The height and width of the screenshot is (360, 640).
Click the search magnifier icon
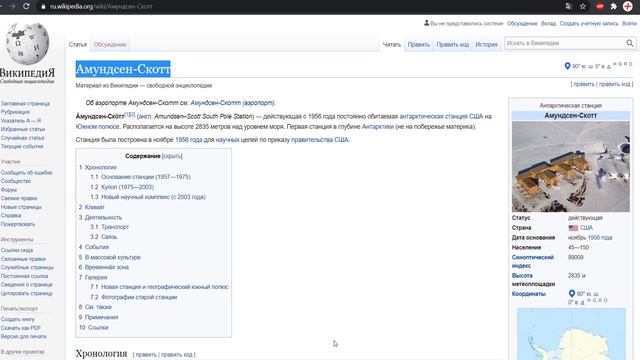click(630, 43)
